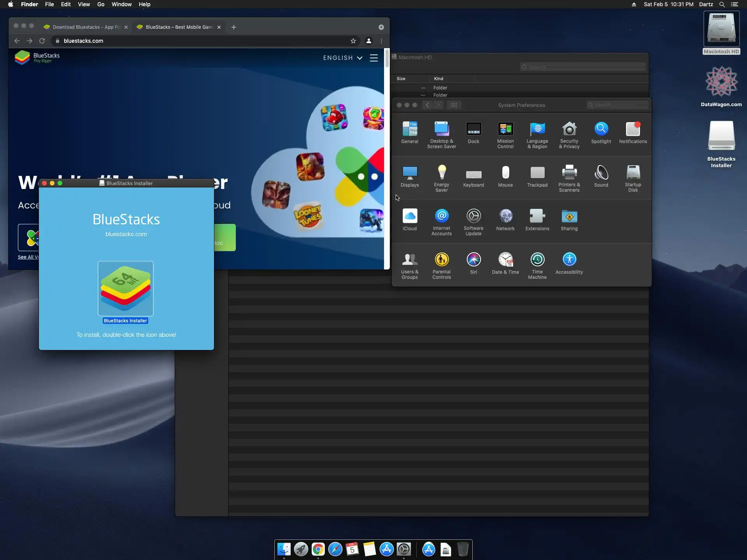
Task: Click the browser page vertical scrollbar
Action: pos(387,58)
